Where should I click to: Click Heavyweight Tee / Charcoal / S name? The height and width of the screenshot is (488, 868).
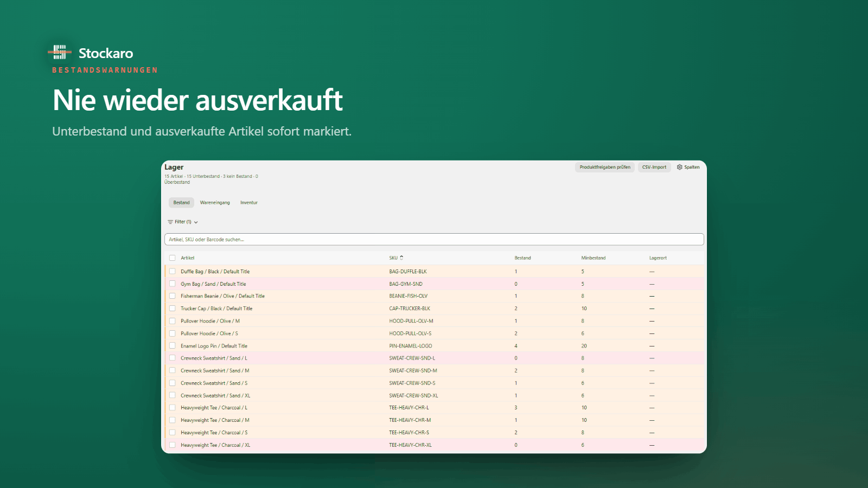[214, 433]
